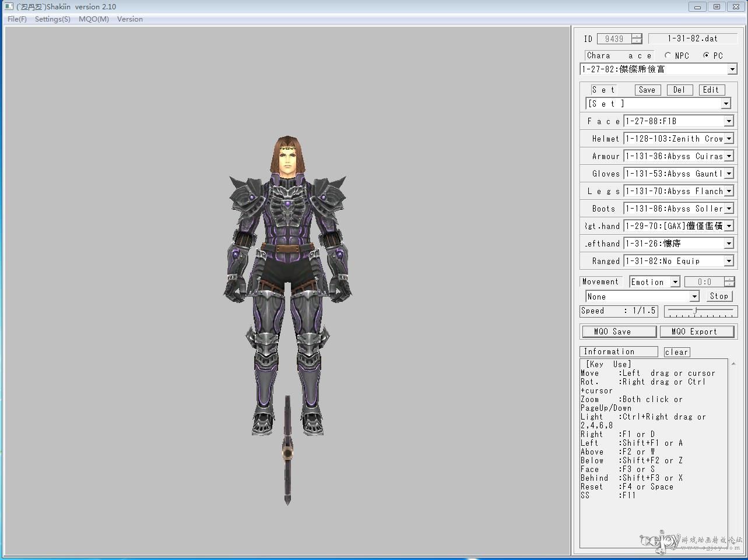The image size is (748, 560).
Task: Click the MQO Save button
Action: tap(619, 332)
